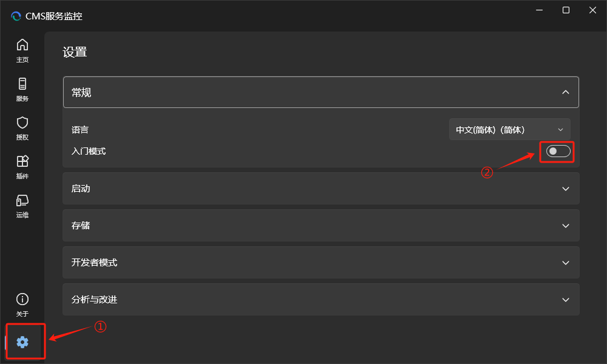Minimize the application window
The width and height of the screenshot is (607, 364).
pyautogui.click(x=538, y=10)
